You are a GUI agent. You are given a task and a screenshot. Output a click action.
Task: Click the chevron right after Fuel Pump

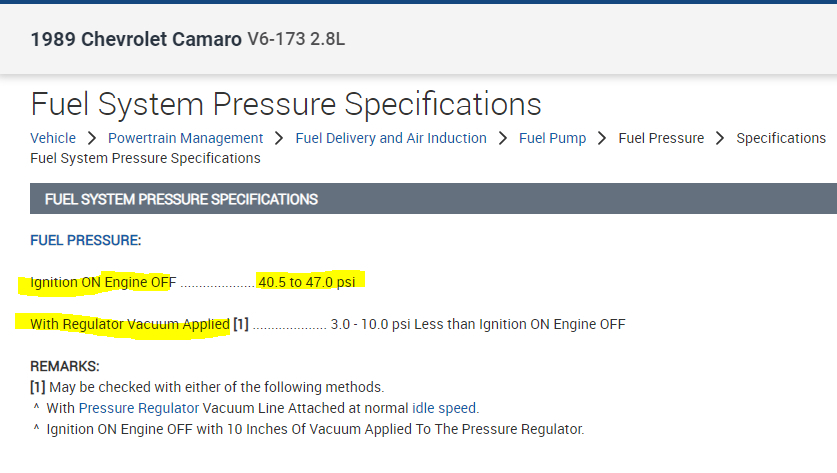(602, 138)
